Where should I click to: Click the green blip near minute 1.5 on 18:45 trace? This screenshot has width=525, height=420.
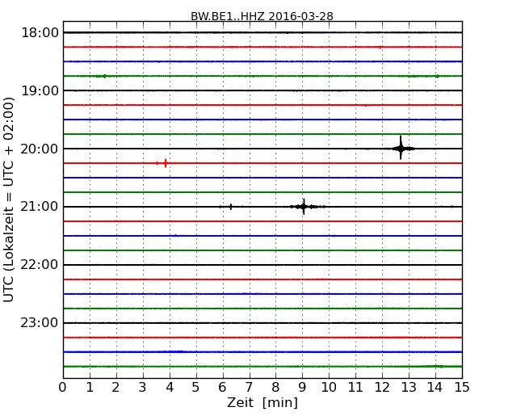point(104,76)
